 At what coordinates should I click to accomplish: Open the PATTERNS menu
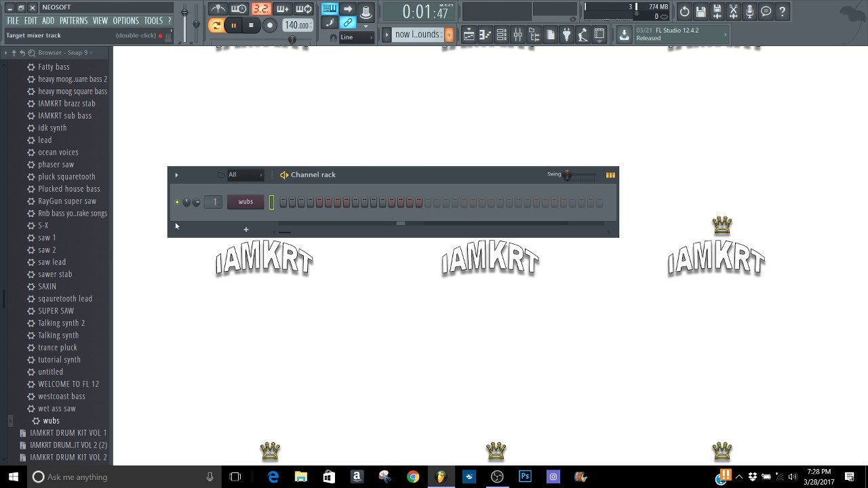73,21
